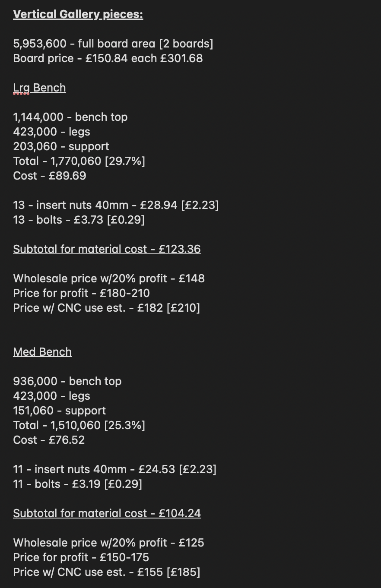Viewport: 381px width, 588px height.
Task: Click the '13 - bolts - £3.73' line
Action: [x=79, y=220]
